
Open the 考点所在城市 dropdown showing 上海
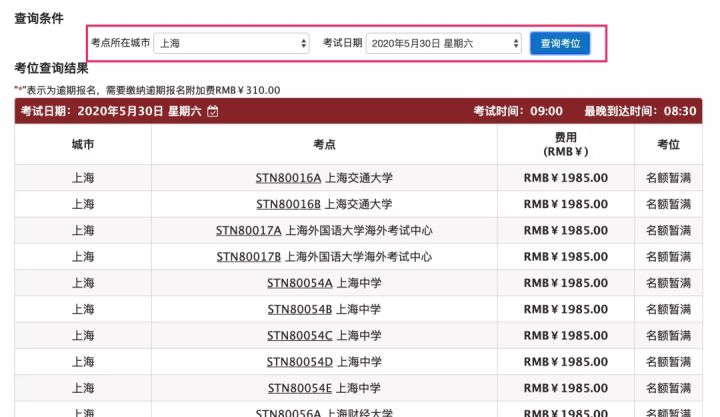point(231,43)
